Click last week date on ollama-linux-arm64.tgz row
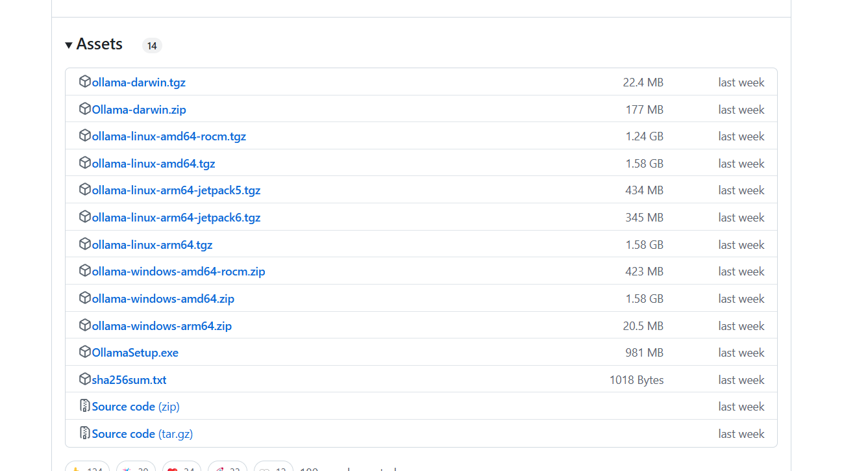 (x=741, y=245)
